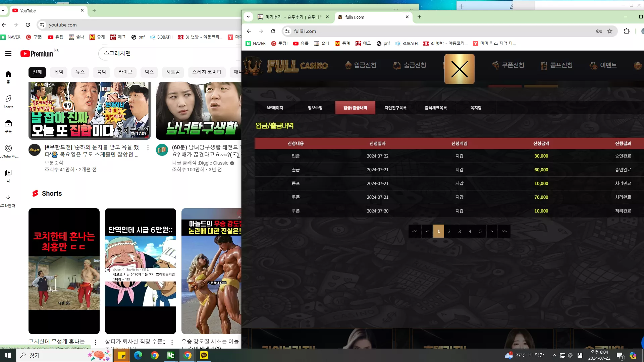The width and height of the screenshot is (644, 362).
Task: Click YouTube search field with 스크레치맨
Action: point(170,54)
